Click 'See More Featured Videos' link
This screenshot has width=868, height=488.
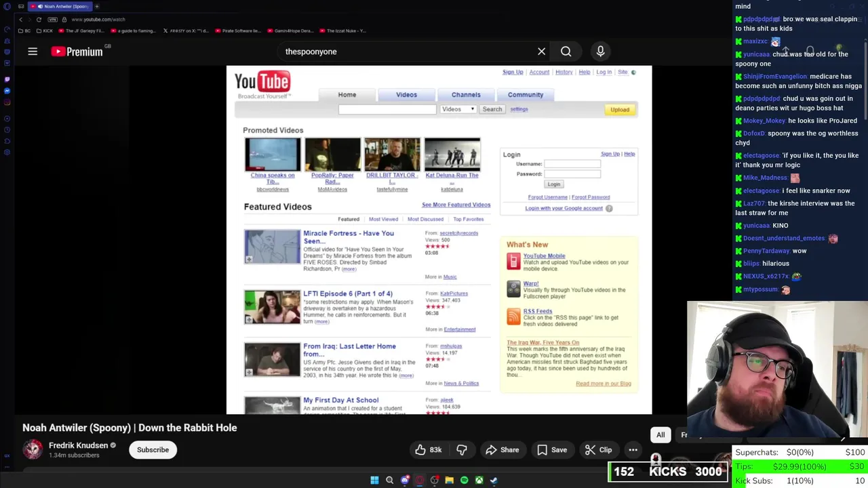[x=456, y=205]
